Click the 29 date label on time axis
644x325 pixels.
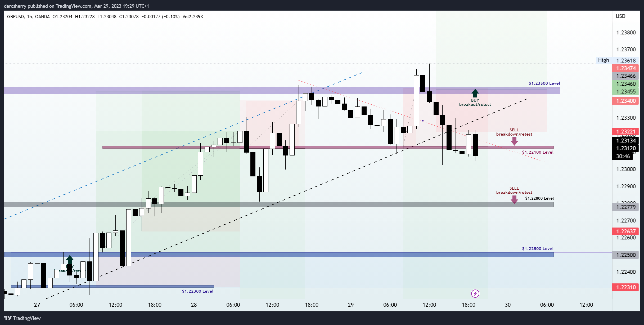coord(351,305)
